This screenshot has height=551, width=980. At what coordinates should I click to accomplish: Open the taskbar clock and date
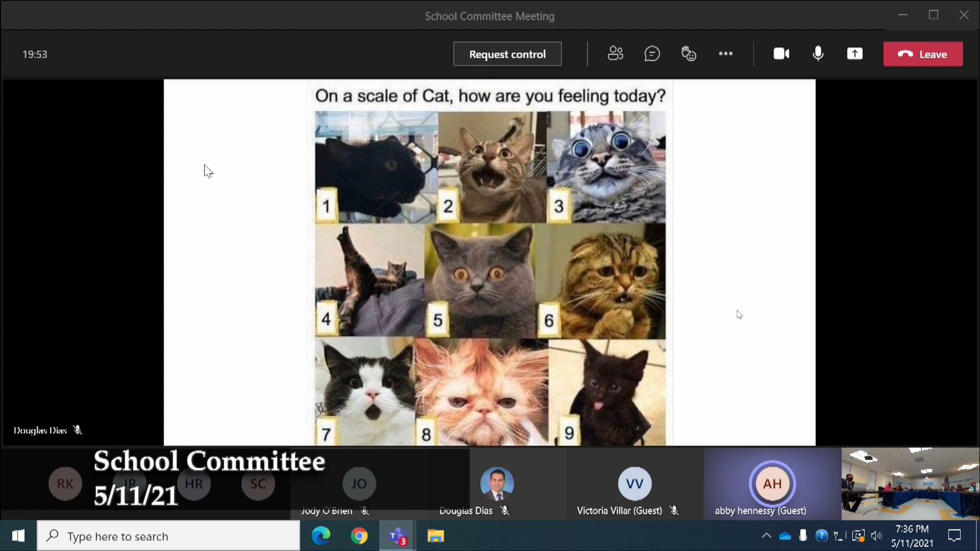click(x=912, y=536)
